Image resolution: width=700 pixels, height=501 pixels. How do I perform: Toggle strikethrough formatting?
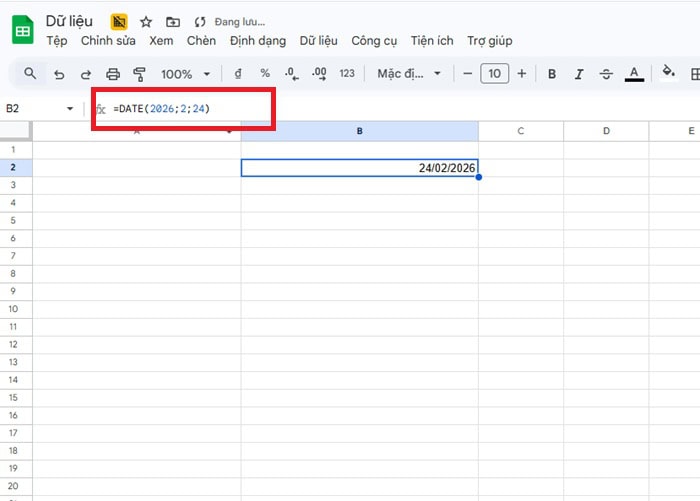605,73
